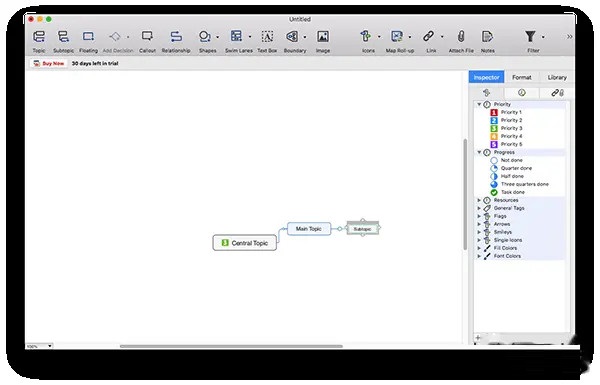
Task: Insert a Text Box
Action: [x=267, y=37]
